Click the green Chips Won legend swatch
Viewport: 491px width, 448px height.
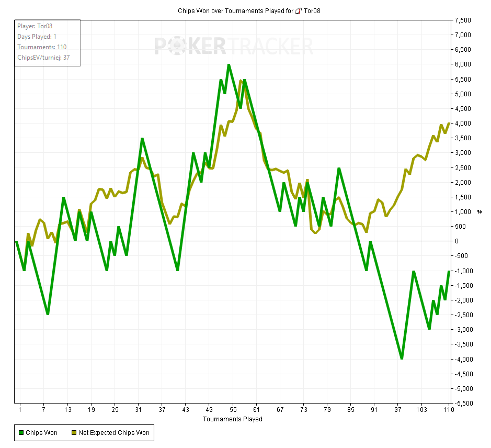point(21,433)
